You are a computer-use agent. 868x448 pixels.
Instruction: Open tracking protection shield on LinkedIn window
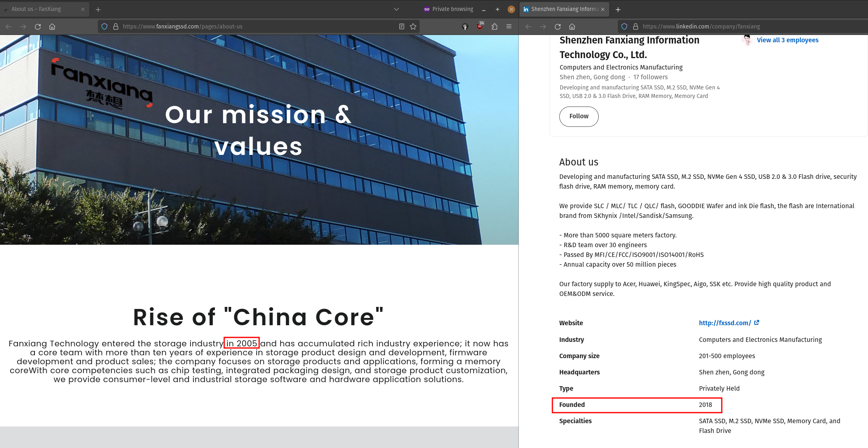click(624, 26)
